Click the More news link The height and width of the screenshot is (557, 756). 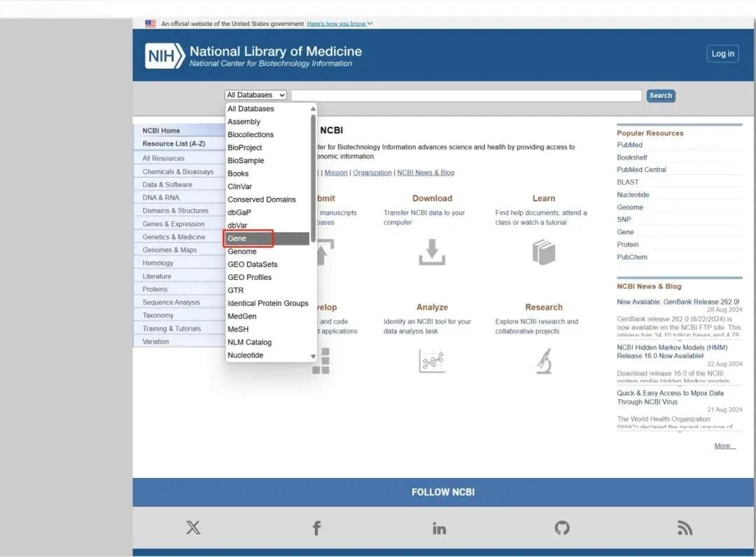click(724, 446)
